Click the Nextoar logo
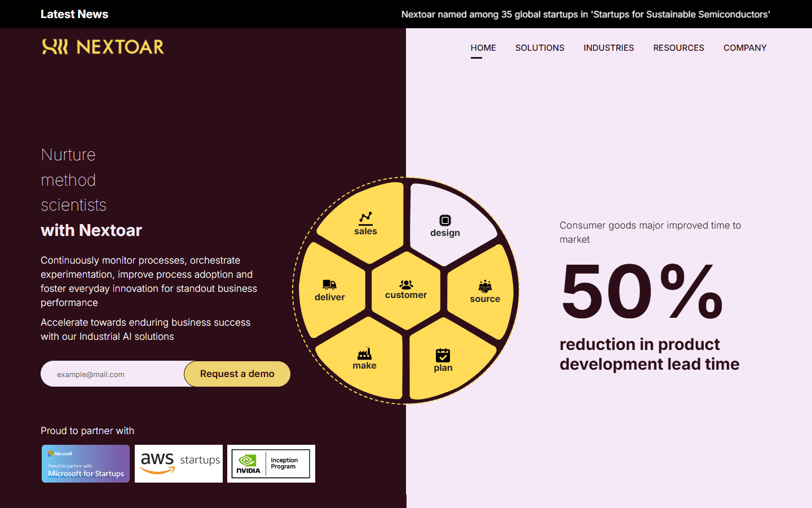Screen dimensions: 812x508 [103, 46]
